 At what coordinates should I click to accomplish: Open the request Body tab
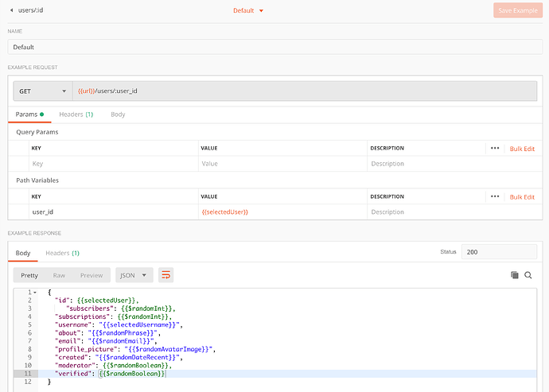pos(118,114)
